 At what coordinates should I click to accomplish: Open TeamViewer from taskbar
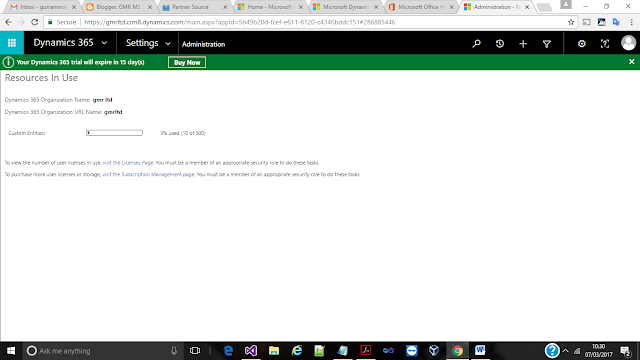[x=412, y=351]
